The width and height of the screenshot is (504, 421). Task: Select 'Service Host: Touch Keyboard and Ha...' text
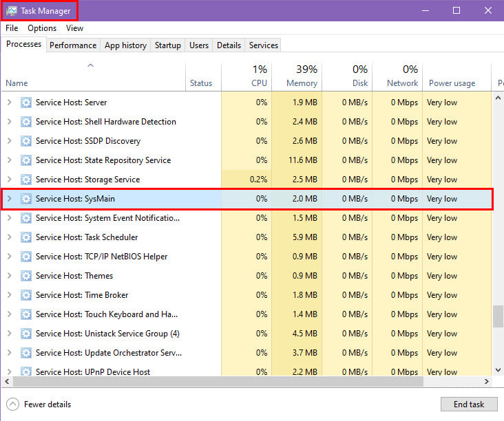pyautogui.click(x=107, y=314)
